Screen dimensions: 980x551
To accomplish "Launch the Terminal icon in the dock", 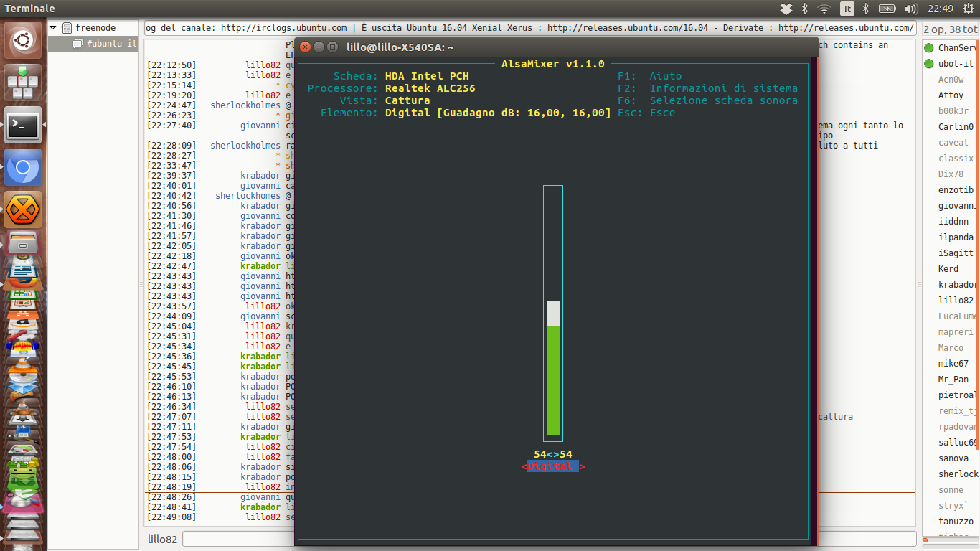I will (x=24, y=126).
